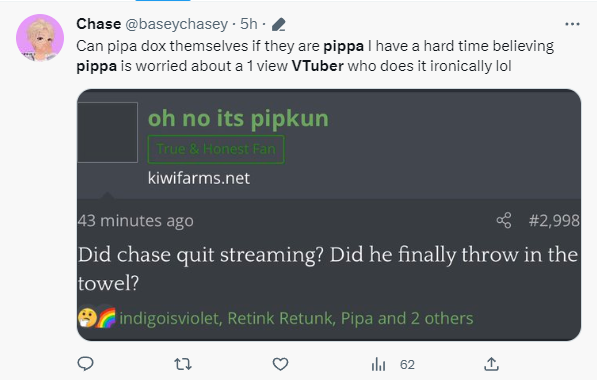
Task: Click the 62 views count
Action: [x=407, y=365]
